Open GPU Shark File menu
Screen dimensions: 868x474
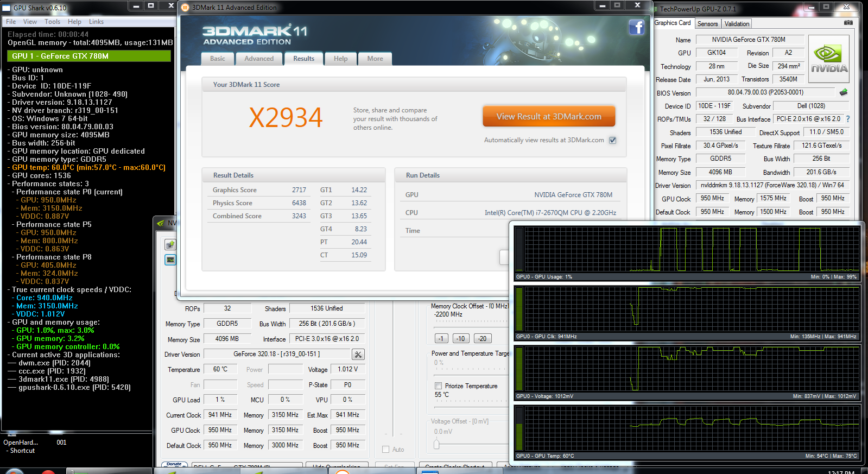(x=11, y=22)
